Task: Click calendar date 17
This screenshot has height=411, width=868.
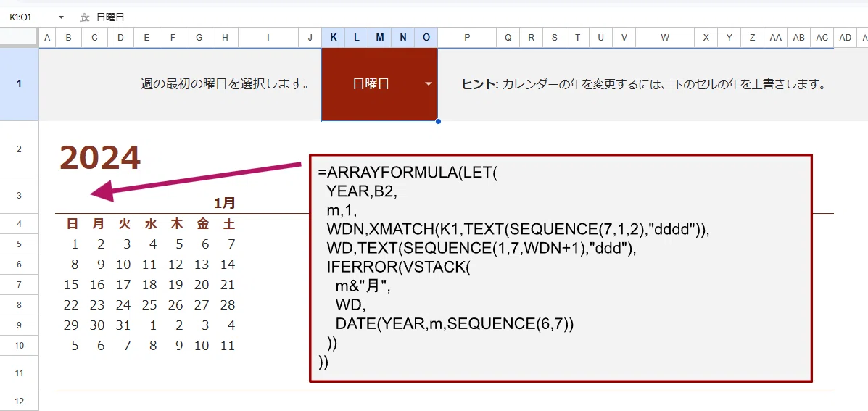Action: point(123,285)
